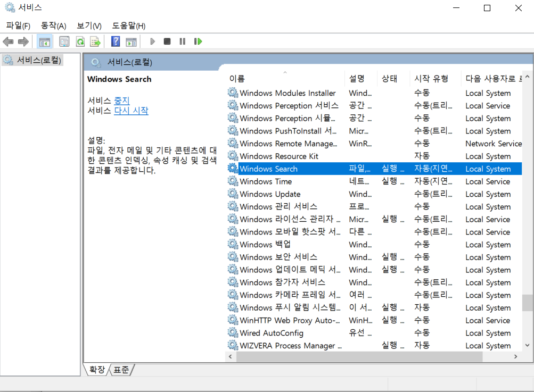534x392 pixels.
Task: Click the Refresh toolbar icon
Action: pos(80,41)
